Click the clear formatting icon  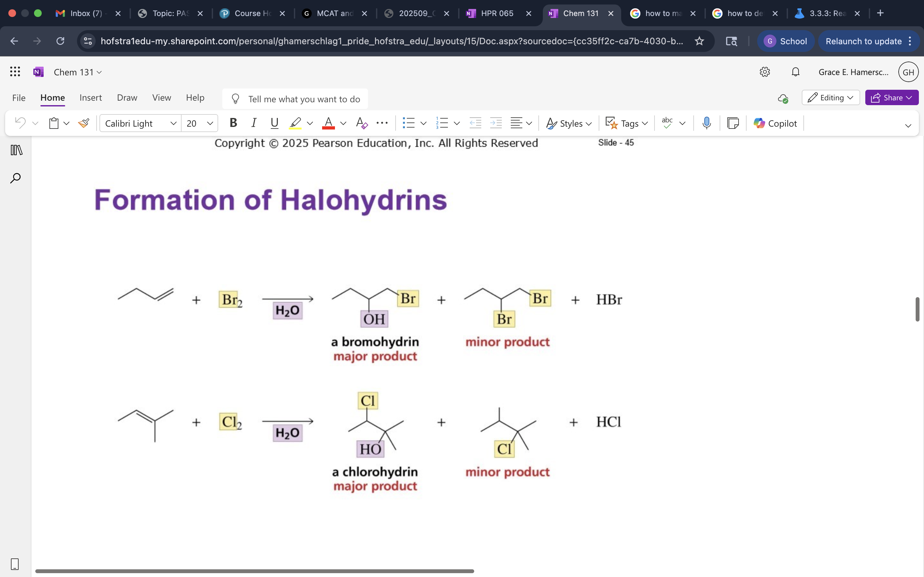pos(361,123)
